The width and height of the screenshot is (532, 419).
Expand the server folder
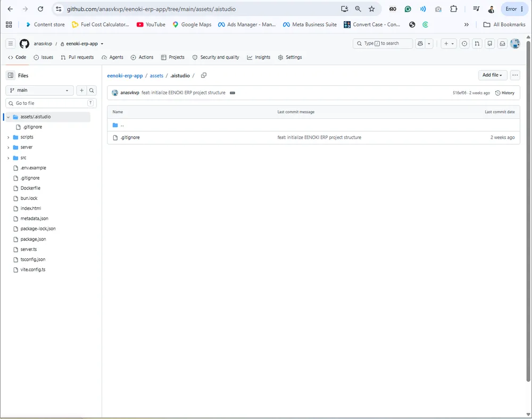[x=8, y=147]
